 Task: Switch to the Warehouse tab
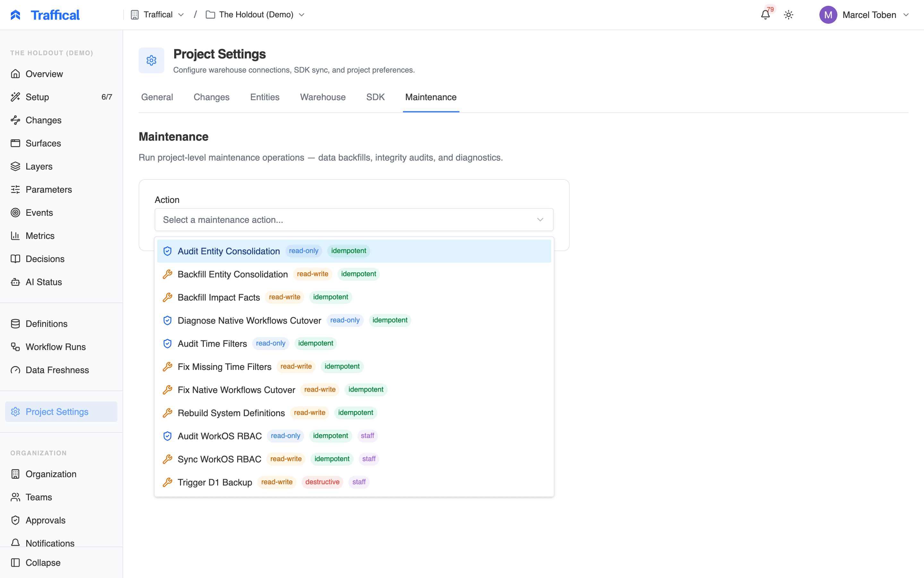click(323, 97)
